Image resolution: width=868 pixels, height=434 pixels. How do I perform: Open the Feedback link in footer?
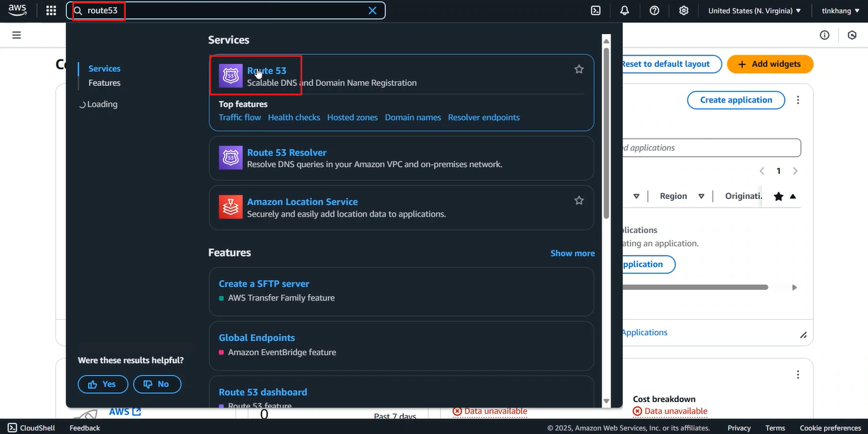[85, 428]
